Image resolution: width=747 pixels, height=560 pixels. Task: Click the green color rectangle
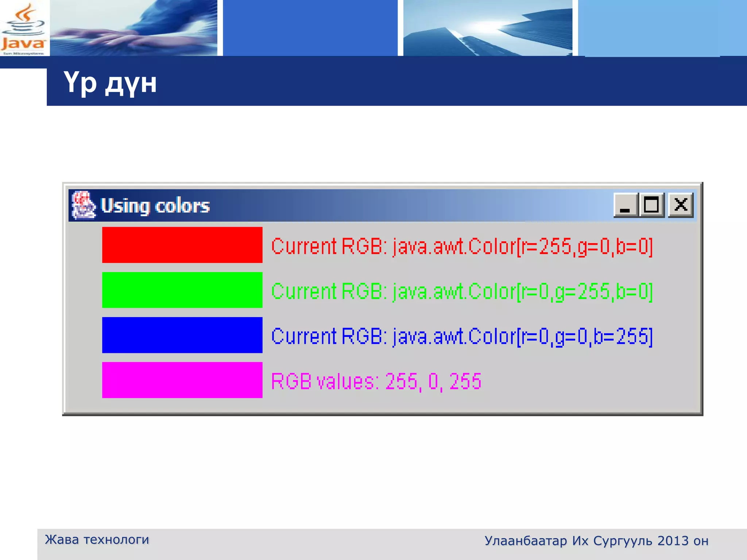click(x=182, y=290)
